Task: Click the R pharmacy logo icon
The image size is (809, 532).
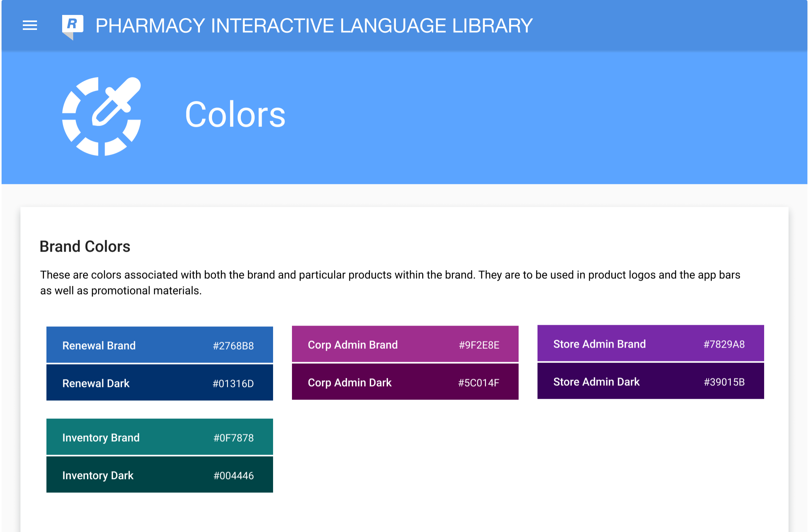Action: point(72,26)
